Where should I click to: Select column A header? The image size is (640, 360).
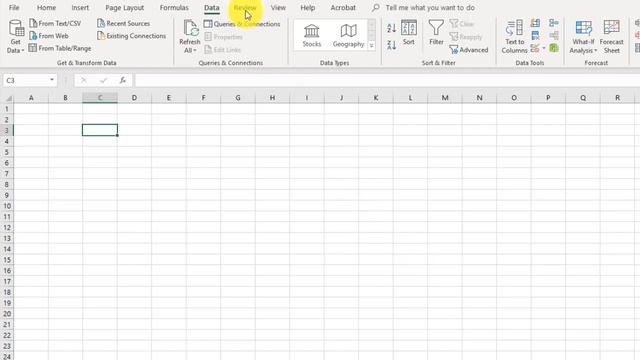pyautogui.click(x=31, y=98)
